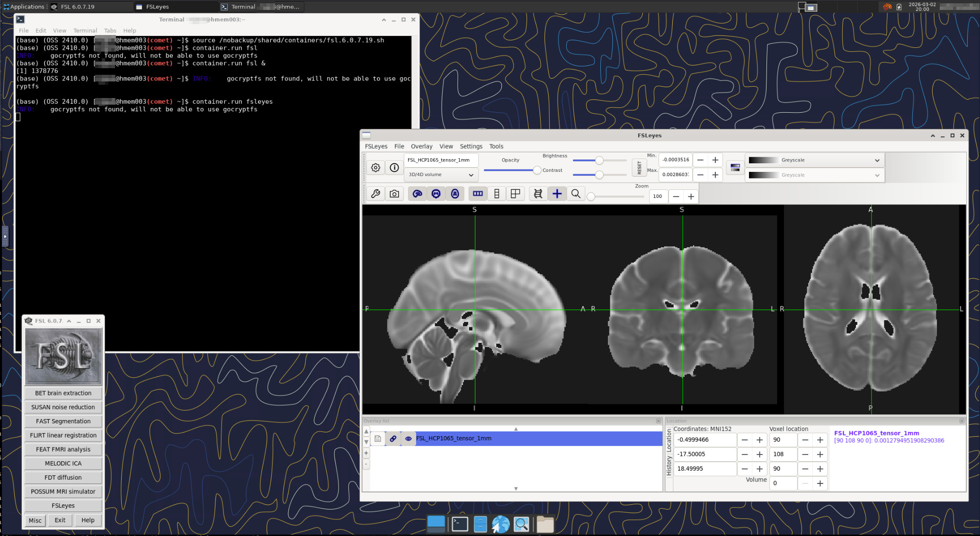
Task: Switch to vertical layout icon
Action: (x=497, y=194)
